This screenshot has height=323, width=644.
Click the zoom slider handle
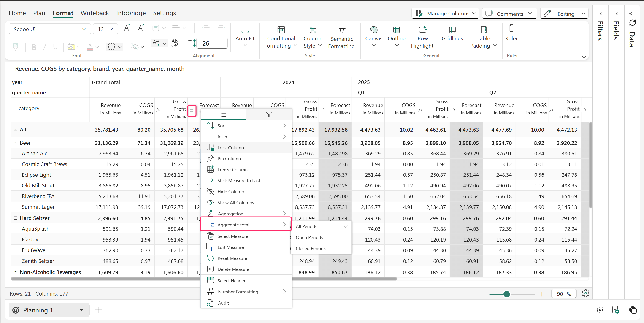(506, 294)
